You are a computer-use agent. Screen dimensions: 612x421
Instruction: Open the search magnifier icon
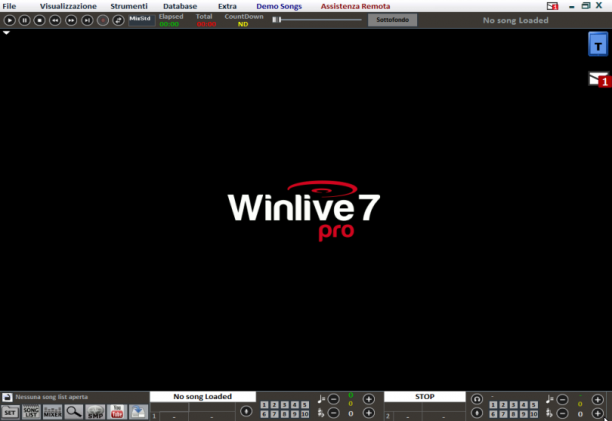click(74, 412)
